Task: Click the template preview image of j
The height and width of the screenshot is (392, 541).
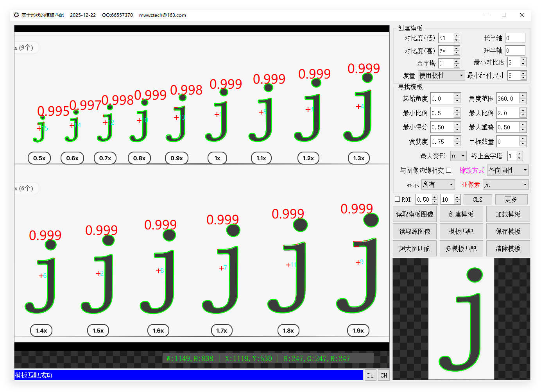Action: pyautogui.click(x=461, y=319)
